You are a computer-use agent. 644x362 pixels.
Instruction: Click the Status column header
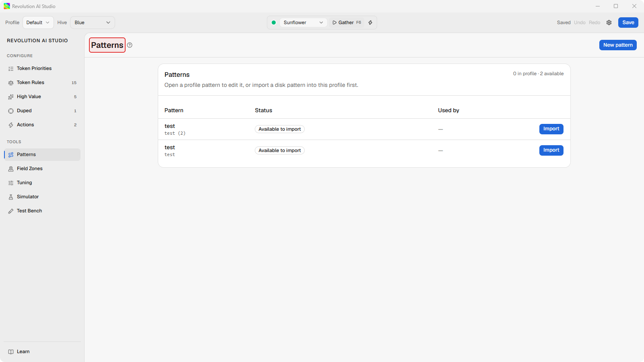(x=264, y=110)
